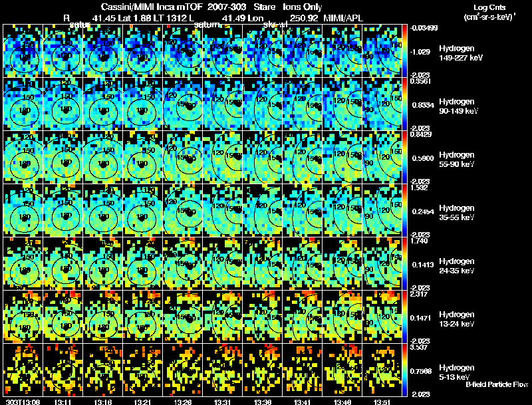Click the 'MIMI/APL' text in header

pyautogui.click(x=343, y=18)
